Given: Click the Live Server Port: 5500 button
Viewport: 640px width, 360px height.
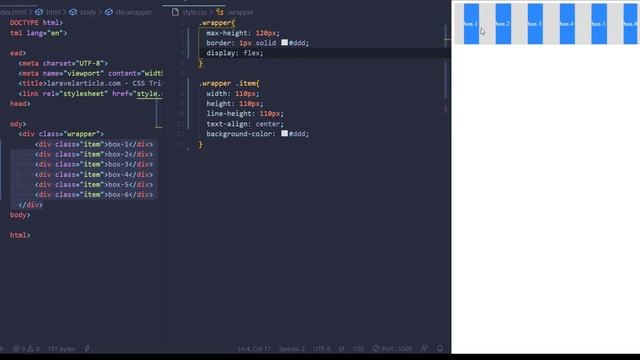Looking at the screenshot, I should (x=392, y=349).
